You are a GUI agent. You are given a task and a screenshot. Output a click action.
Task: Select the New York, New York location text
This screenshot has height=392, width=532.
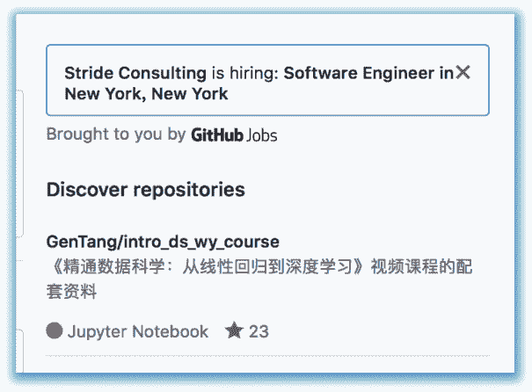[146, 94]
